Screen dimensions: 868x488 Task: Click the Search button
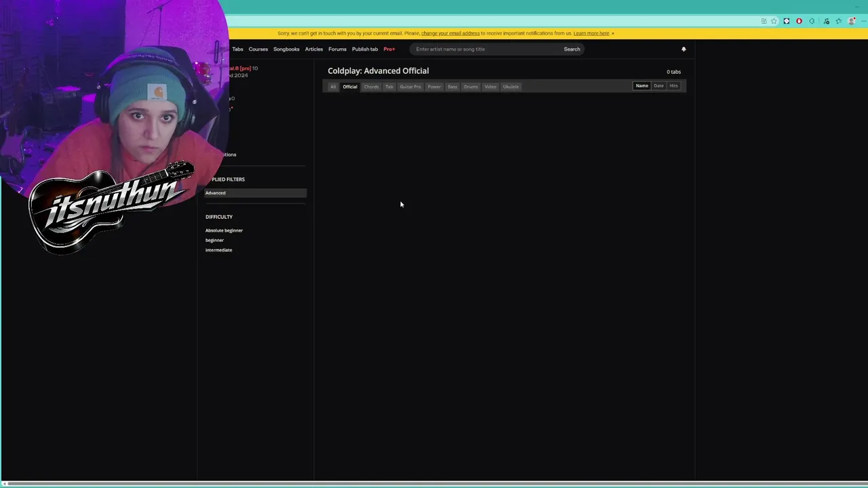572,49
